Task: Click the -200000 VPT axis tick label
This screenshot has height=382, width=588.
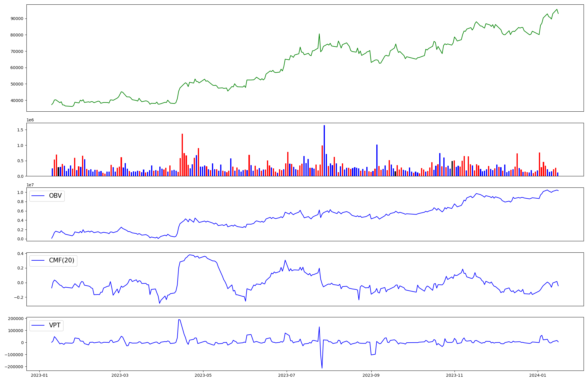Action: point(14,367)
